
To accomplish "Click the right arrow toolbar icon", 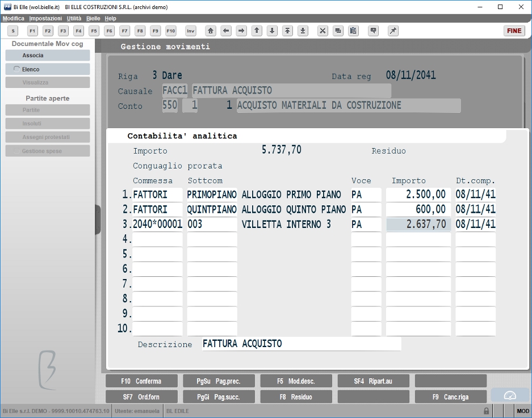I will (x=241, y=31).
